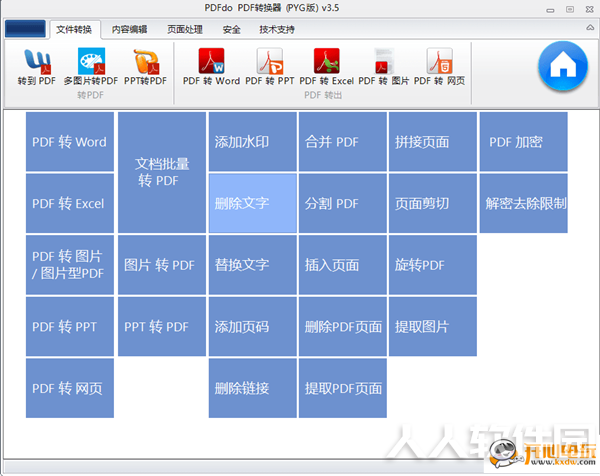Open the 解密去除限制 tile

point(523,203)
